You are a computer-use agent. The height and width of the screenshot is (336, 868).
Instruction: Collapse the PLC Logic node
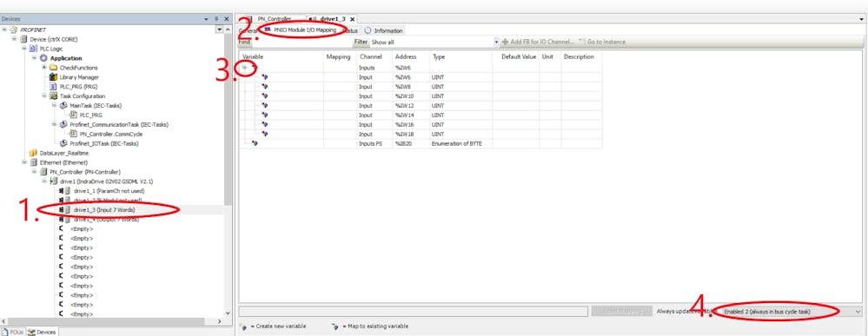(x=25, y=49)
